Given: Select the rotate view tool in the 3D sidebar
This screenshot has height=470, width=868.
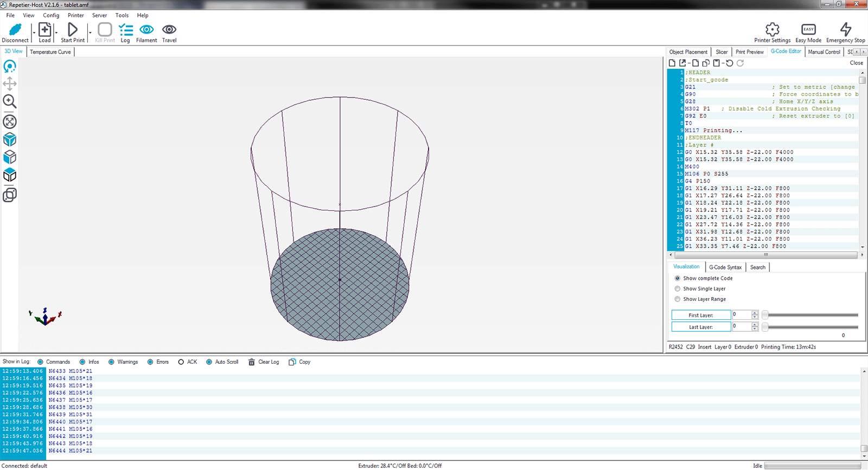Looking at the screenshot, I should tap(10, 67).
